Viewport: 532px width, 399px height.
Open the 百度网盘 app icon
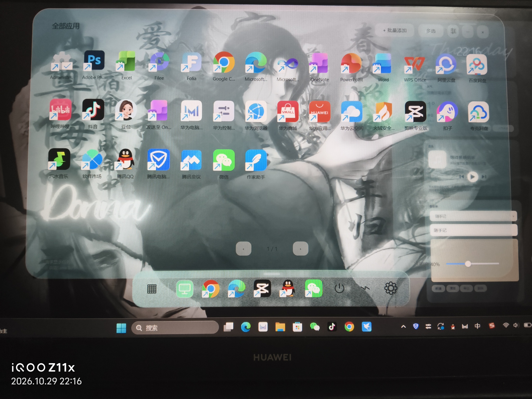(x=477, y=65)
